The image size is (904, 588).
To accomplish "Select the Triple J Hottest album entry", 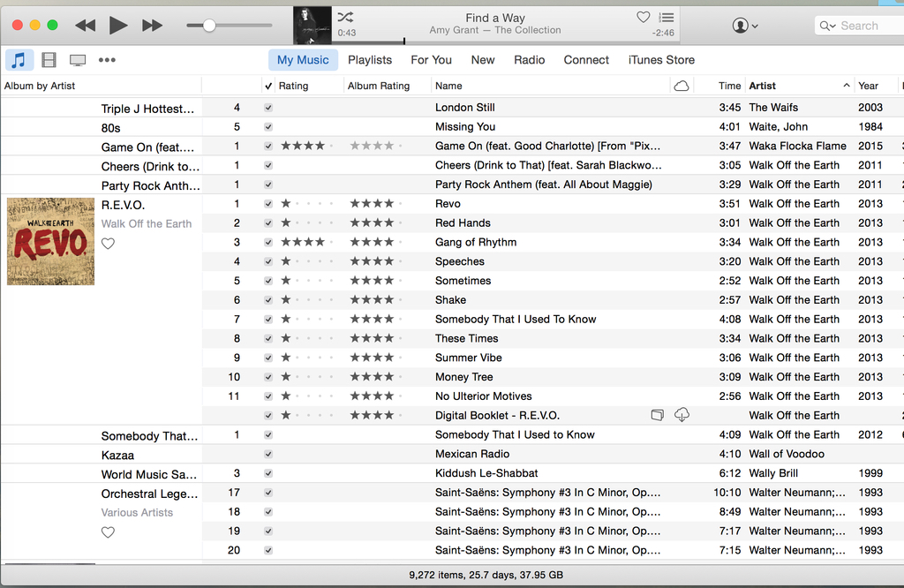I will coord(147,109).
